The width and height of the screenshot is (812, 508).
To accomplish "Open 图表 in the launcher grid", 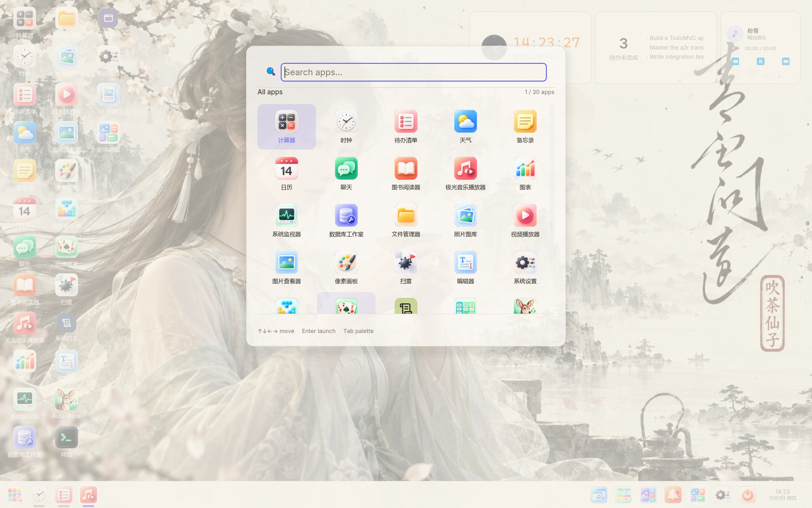I will (525, 174).
